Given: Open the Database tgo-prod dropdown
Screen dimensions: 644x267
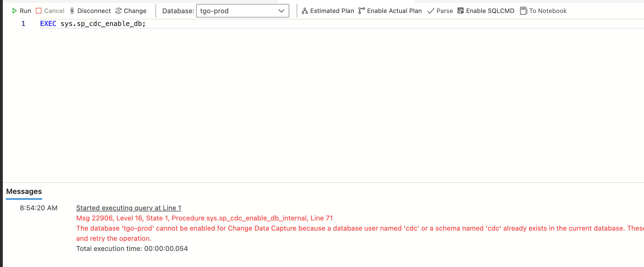Looking at the screenshot, I should pyautogui.click(x=242, y=11).
